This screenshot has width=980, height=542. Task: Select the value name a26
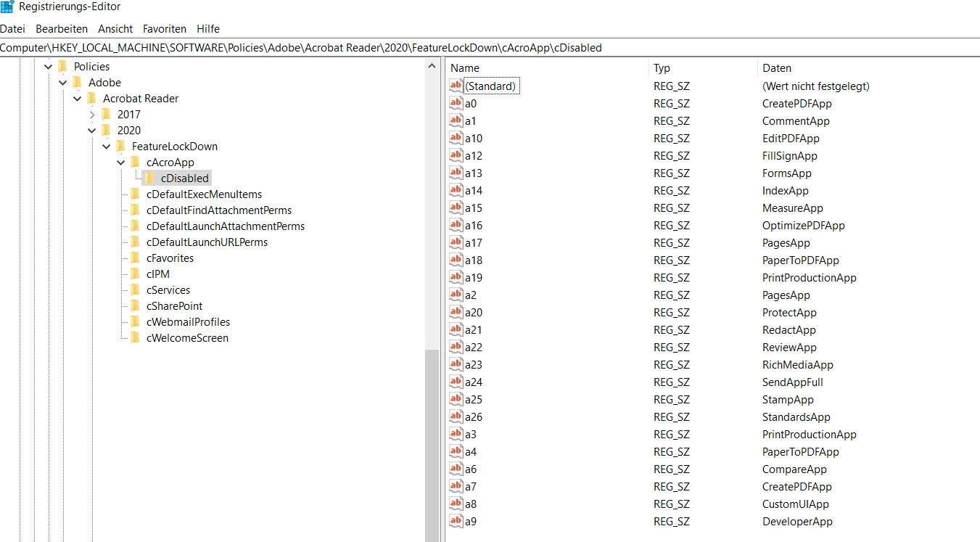pos(474,417)
